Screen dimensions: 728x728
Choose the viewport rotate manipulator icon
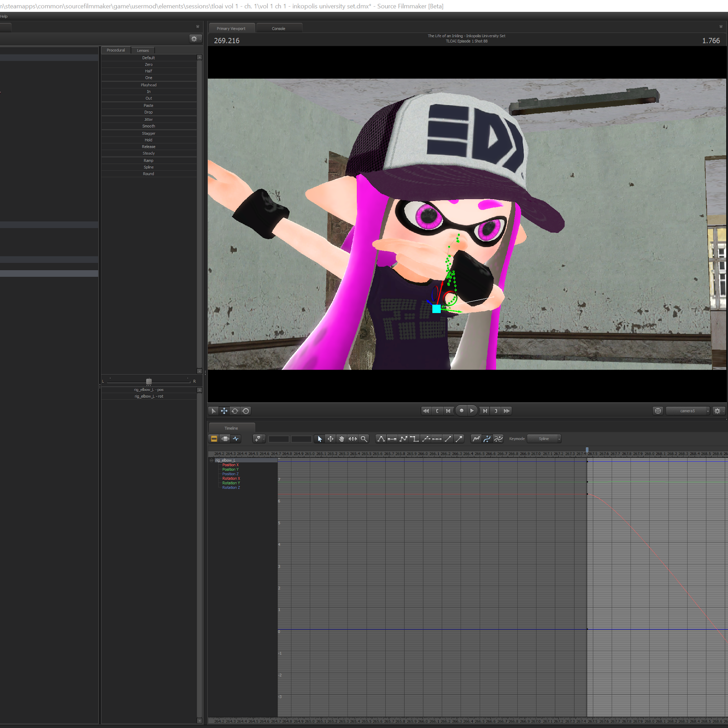(235, 411)
